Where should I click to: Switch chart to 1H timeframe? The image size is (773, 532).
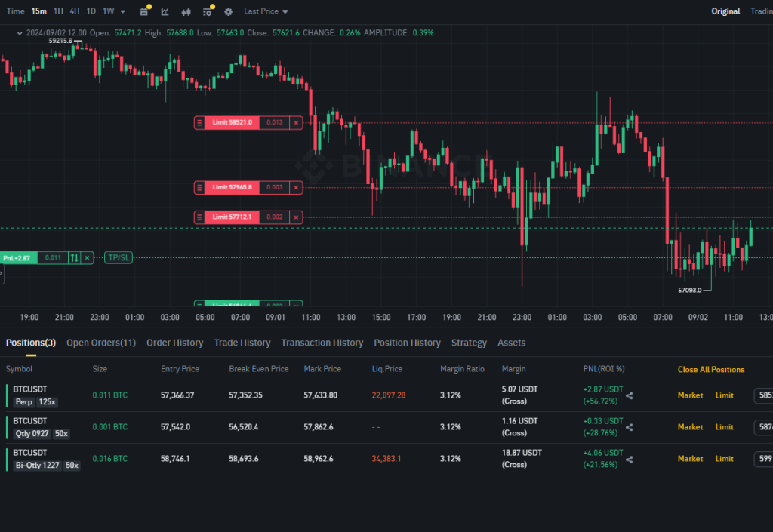(x=58, y=11)
